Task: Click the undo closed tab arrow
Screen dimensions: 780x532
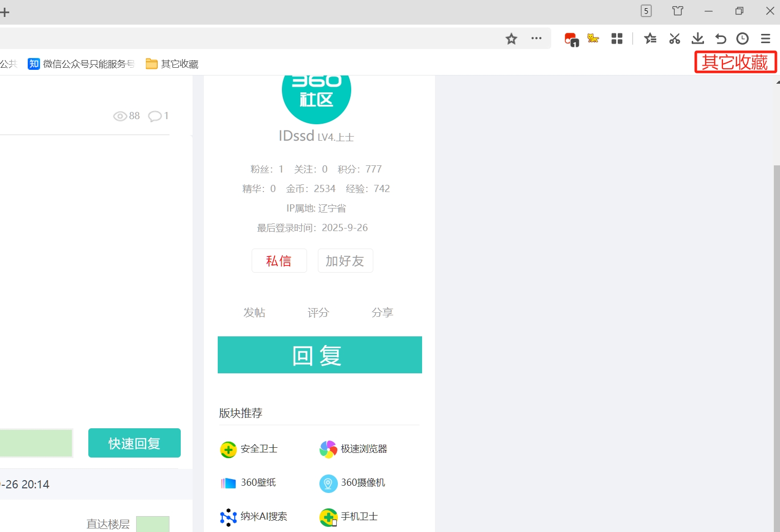Action: click(x=720, y=39)
